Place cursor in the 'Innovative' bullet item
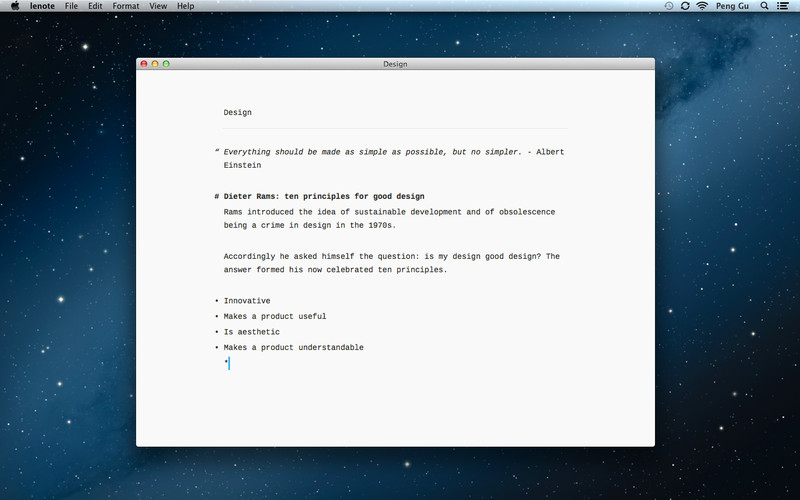Viewport: 800px width, 500px height. point(247,301)
